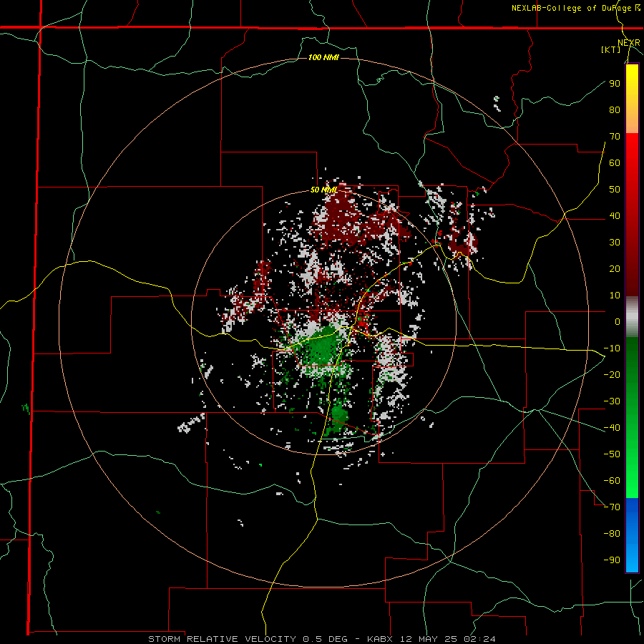
Task: Click the -40 value on velocity scale
Action: click(612, 428)
